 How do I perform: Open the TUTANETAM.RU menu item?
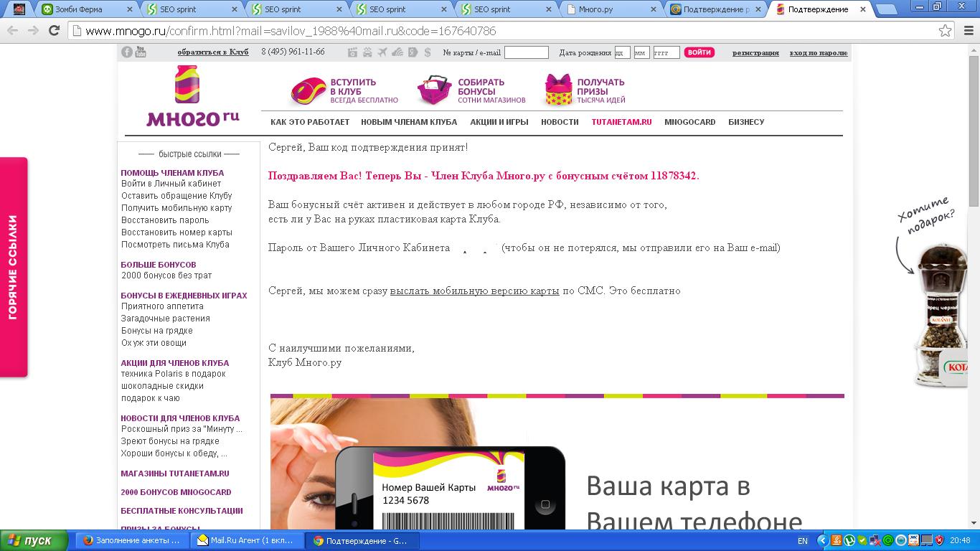point(621,122)
